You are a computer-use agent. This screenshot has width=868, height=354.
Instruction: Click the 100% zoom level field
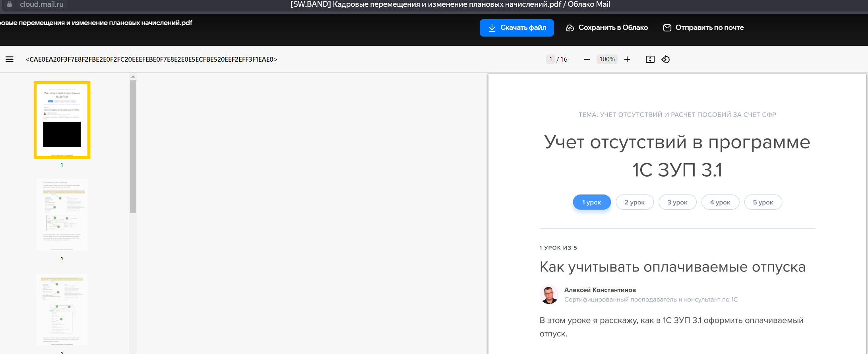pyautogui.click(x=607, y=59)
